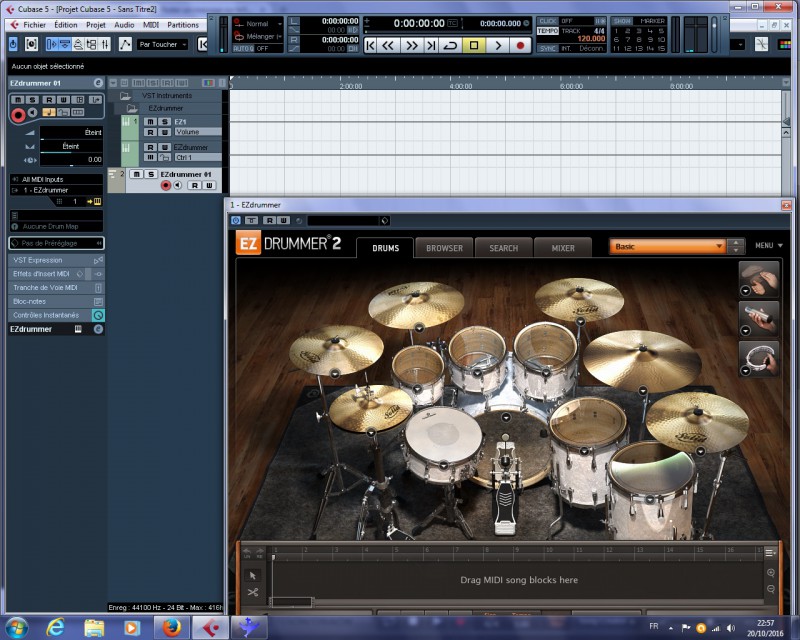Image resolution: width=800 pixels, height=640 pixels.
Task: Enable record on EZdrummer 01 track
Action: click(x=165, y=186)
